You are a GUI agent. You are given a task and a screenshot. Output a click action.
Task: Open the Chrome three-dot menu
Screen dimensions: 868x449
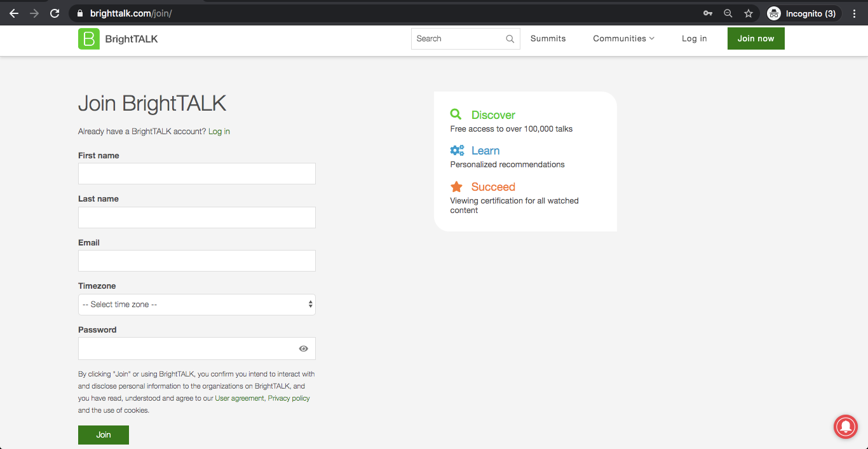point(855,13)
